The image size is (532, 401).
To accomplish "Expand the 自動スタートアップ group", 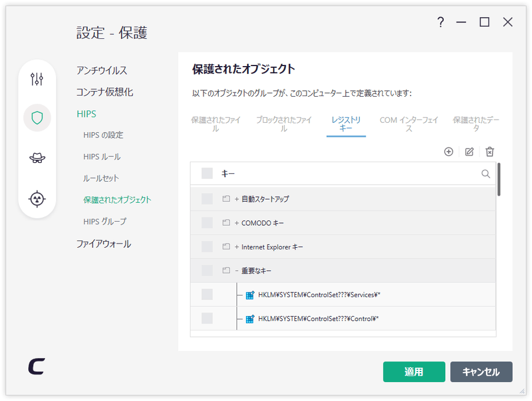I will click(x=237, y=199).
